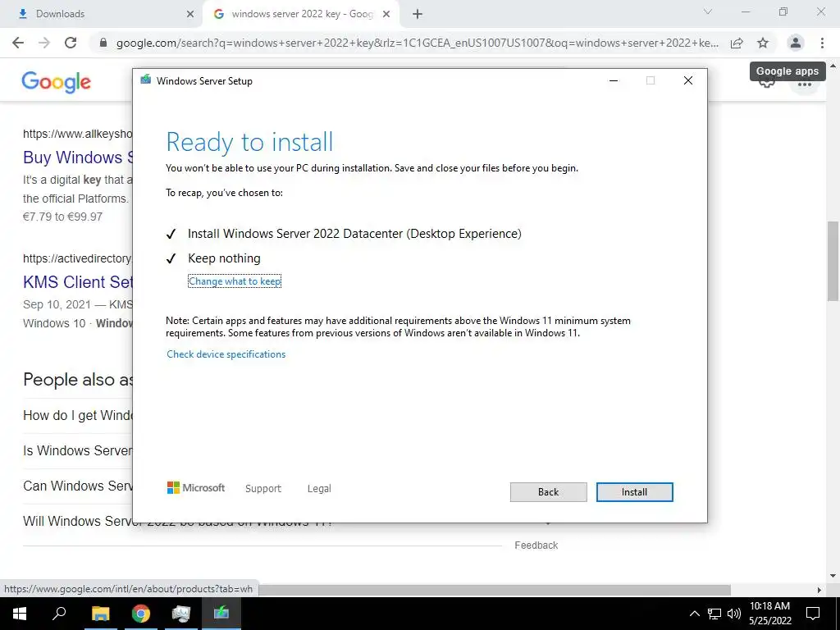Open Server Manager from the taskbar
The width and height of the screenshot is (840, 630).
pyautogui.click(x=181, y=614)
